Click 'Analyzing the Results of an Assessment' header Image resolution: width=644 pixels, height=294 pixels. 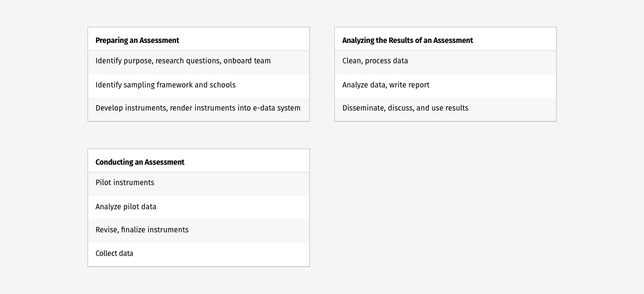coord(445,40)
